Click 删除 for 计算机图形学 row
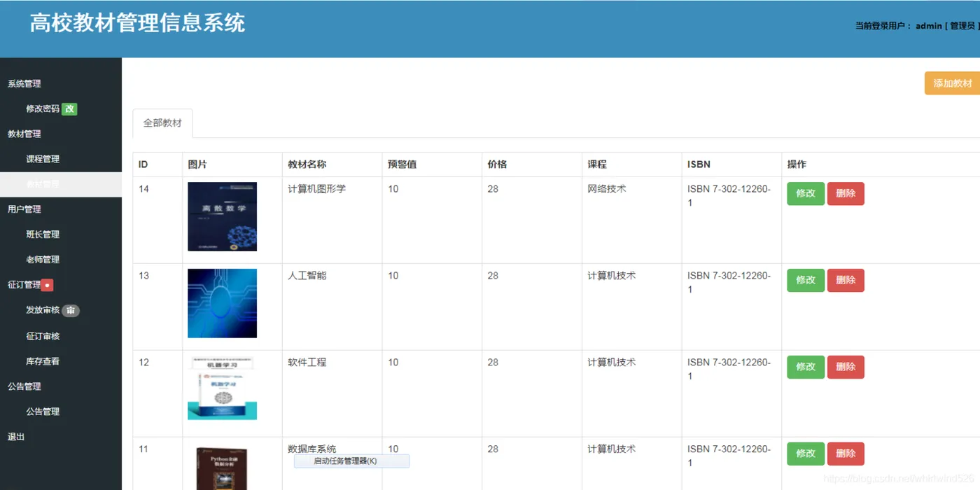 click(846, 194)
